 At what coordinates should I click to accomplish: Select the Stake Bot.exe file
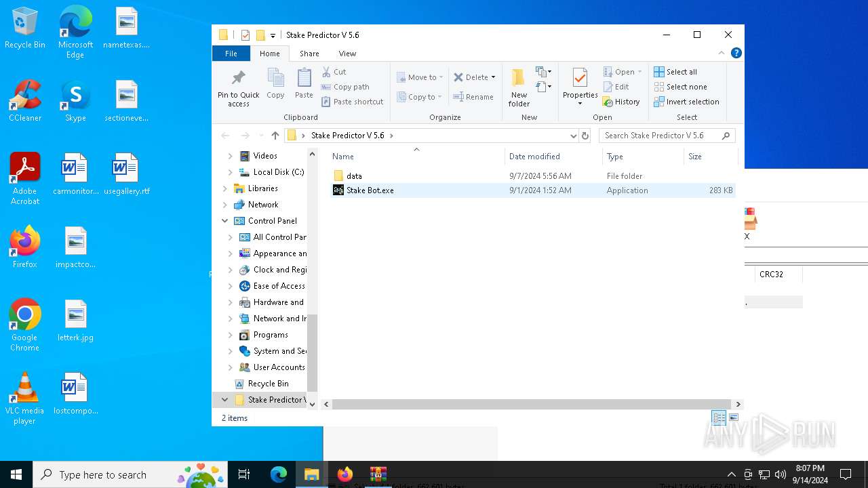(x=533, y=190)
